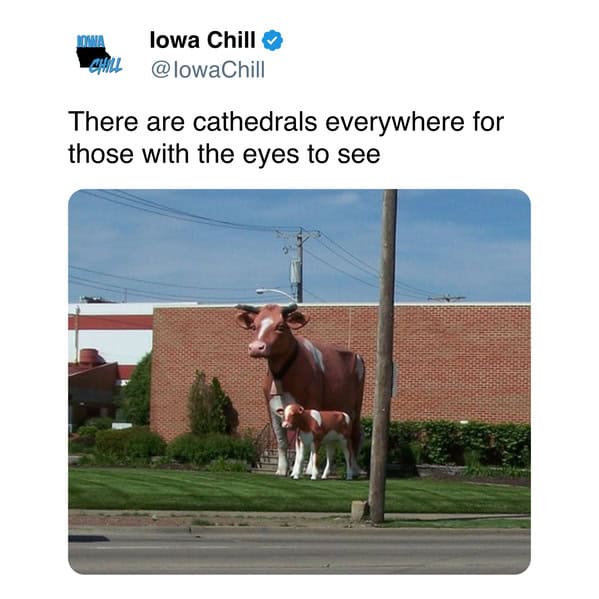Image resolution: width=599 pixels, height=599 pixels.
Task: Click the red-striped building on photo's left
Action: tap(111, 332)
